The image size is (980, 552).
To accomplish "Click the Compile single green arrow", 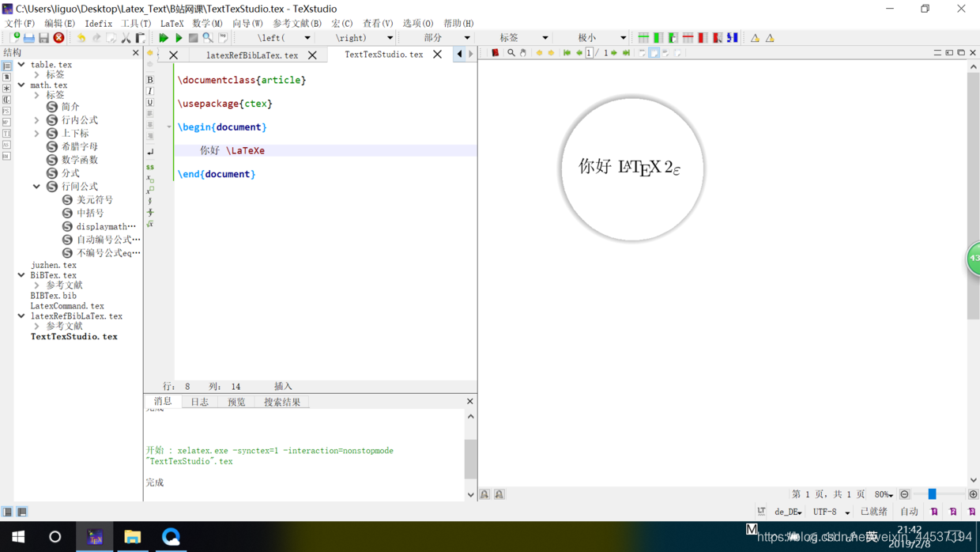I will click(x=179, y=38).
